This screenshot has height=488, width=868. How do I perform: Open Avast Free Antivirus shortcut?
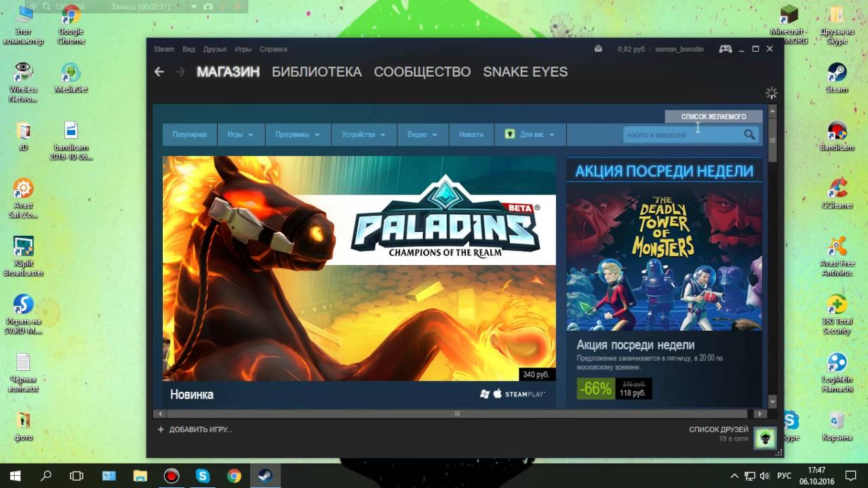[x=837, y=256]
